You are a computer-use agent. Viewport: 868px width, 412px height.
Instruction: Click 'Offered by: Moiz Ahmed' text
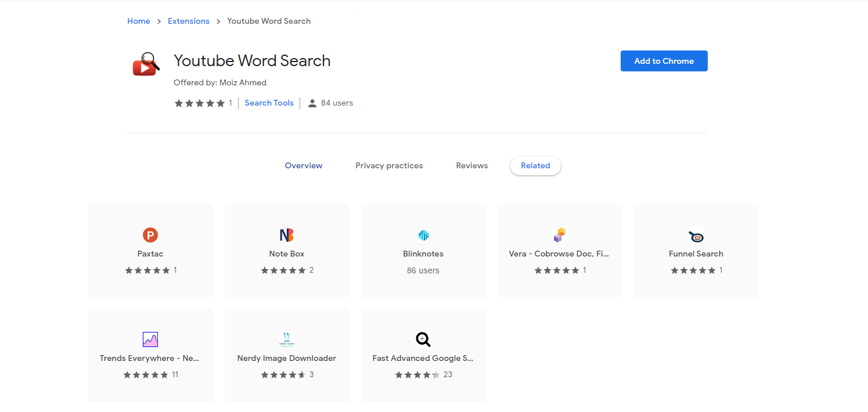tap(220, 82)
